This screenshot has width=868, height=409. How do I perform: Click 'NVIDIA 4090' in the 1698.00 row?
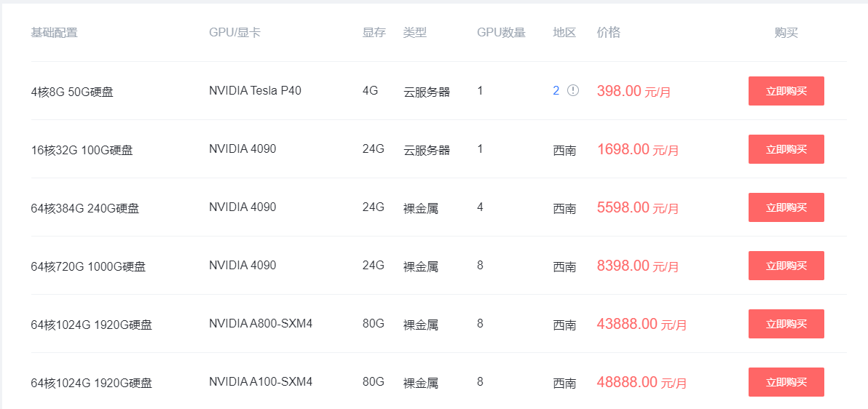tap(242, 149)
